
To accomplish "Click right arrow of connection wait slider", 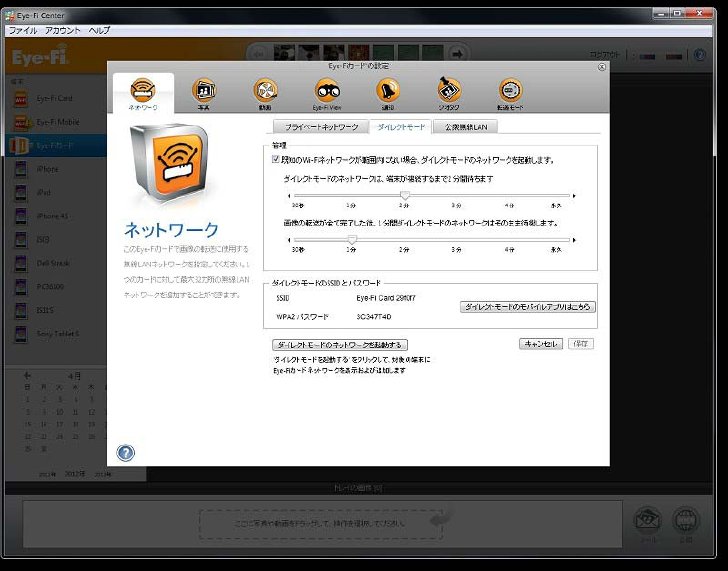I will (574, 196).
